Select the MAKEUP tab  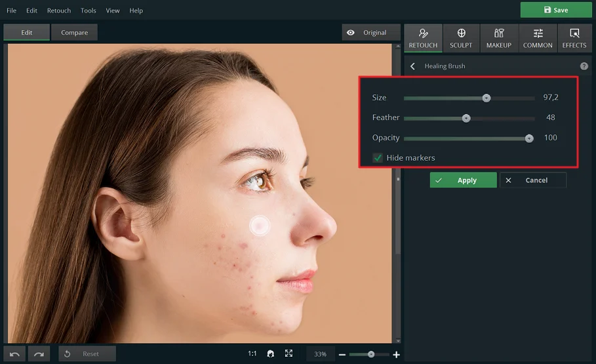tap(499, 38)
